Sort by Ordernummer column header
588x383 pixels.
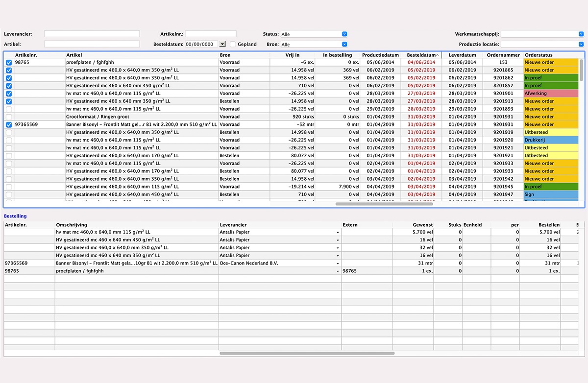click(x=503, y=55)
